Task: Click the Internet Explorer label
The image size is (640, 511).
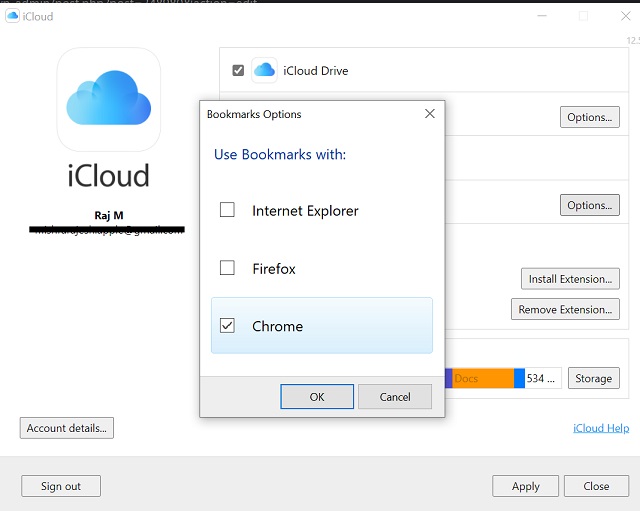Action: [x=305, y=211]
